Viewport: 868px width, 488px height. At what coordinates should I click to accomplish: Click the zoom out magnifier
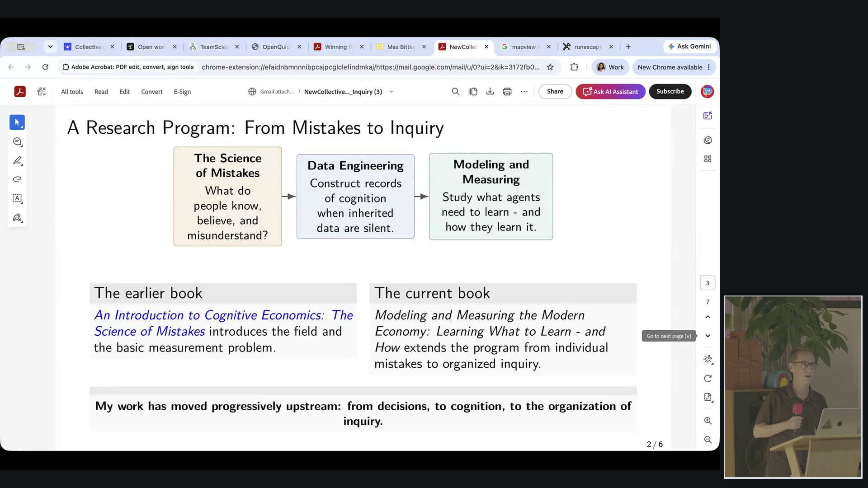(708, 440)
